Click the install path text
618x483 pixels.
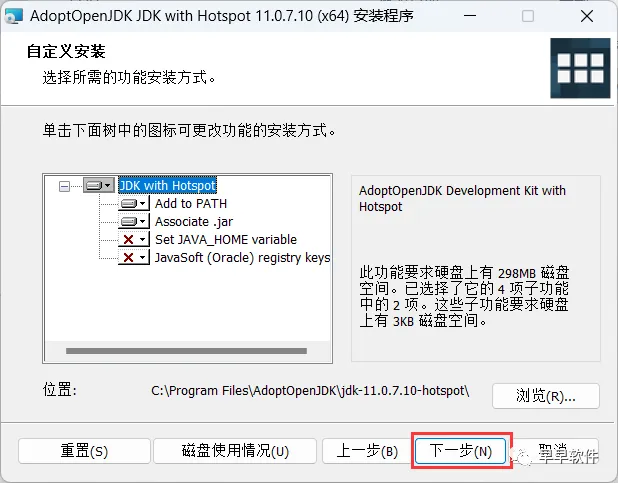(x=310, y=391)
